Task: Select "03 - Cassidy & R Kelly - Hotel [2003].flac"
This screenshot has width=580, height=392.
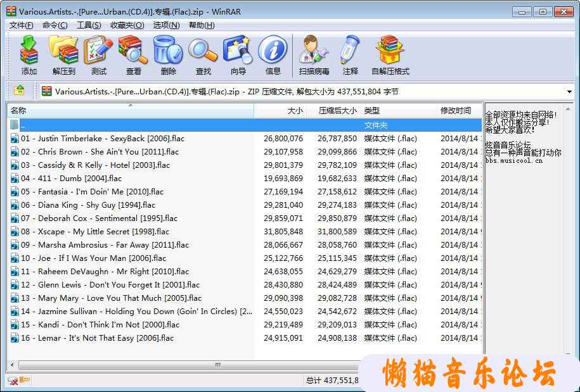Action: [x=96, y=165]
